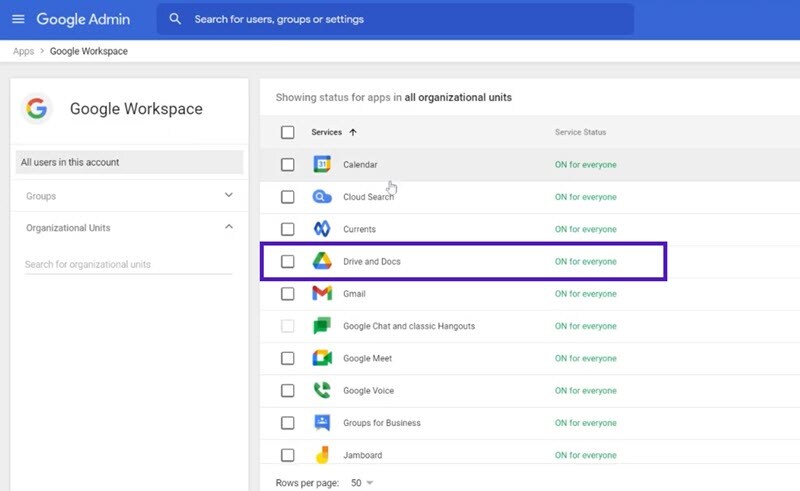Click the Groups for Business icon
This screenshot has height=491, width=800.
pos(322,423)
